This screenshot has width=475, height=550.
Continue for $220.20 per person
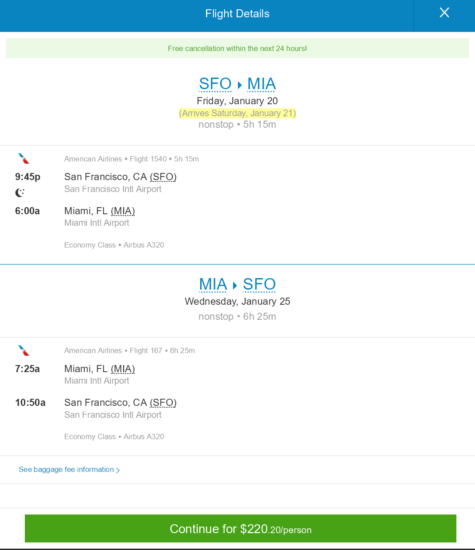[x=240, y=529]
